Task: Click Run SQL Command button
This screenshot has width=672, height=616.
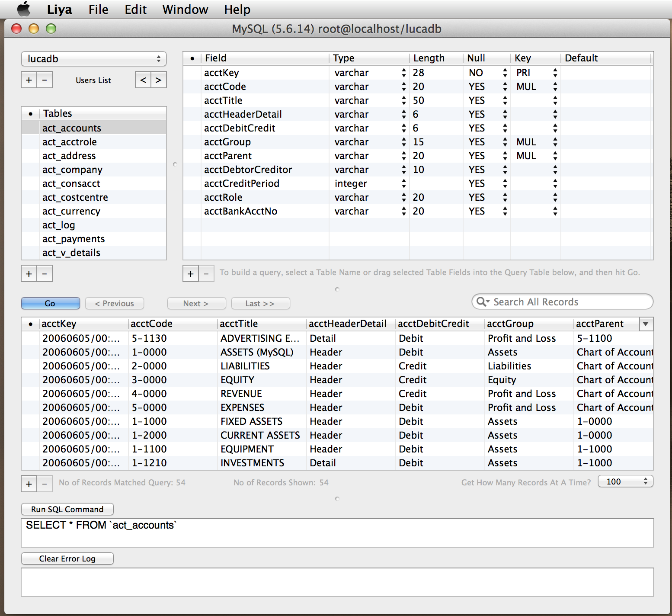Action: (67, 509)
